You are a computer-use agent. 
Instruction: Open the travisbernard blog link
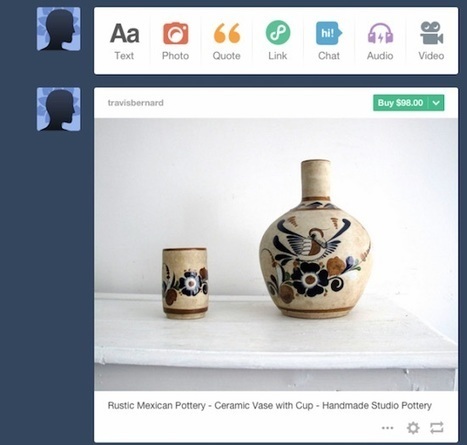(x=136, y=103)
